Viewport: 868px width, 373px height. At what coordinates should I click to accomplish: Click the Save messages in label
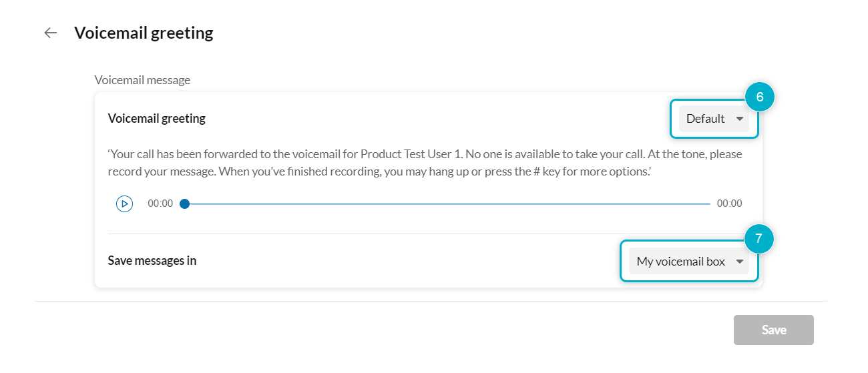152,260
